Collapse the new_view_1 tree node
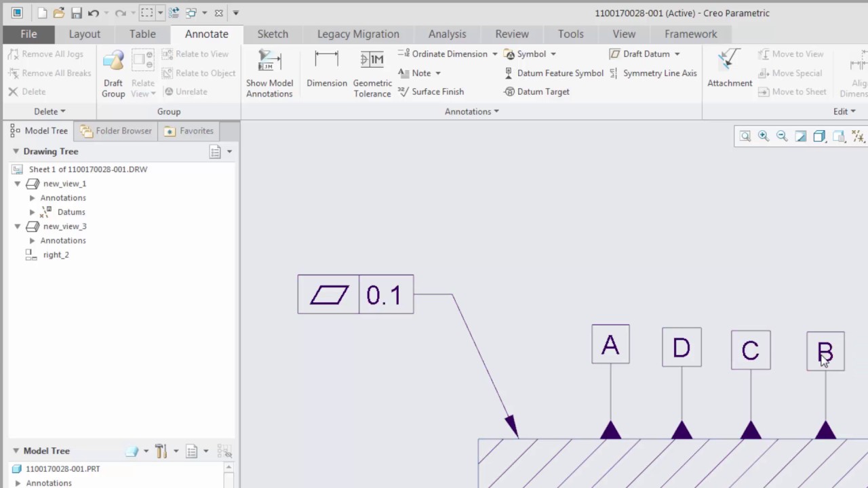Viewport: 868px width, 488px height. coord(18,184)
